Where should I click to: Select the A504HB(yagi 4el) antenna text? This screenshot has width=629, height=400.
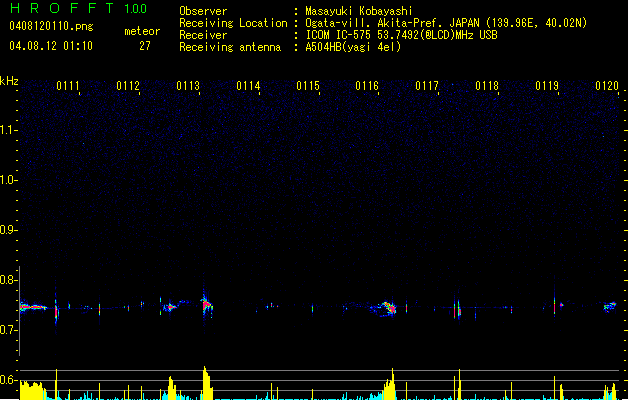[353, 47]
